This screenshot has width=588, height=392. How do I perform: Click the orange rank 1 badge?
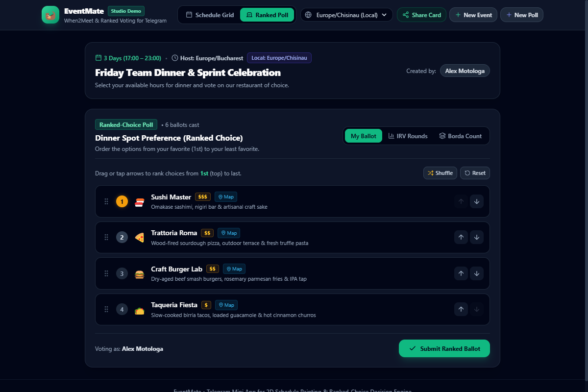122,201
